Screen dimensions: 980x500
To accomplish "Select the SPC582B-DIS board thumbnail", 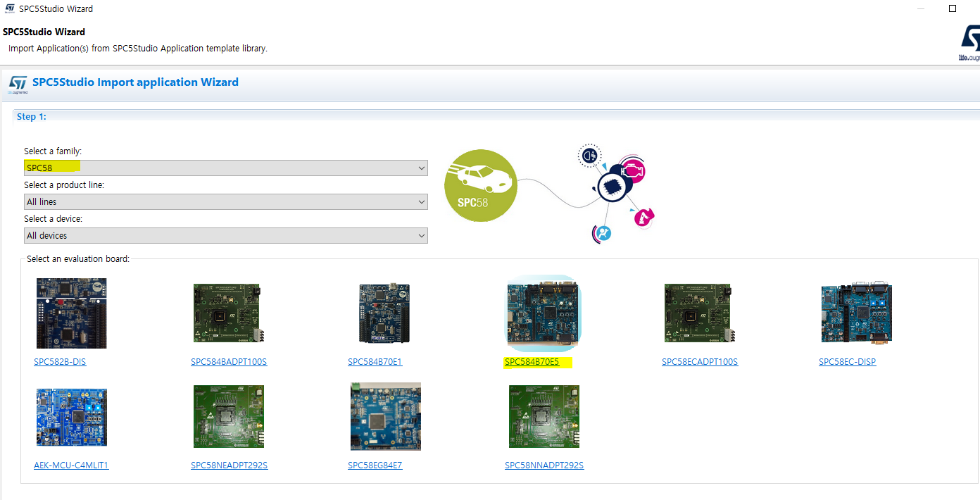I will pyautogui.click(x=72, y=313).
